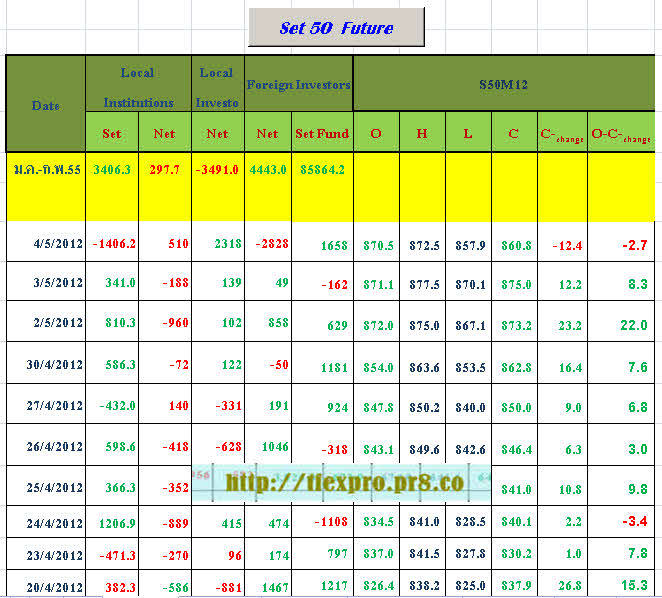Select the Local Institutions header cell

[138, 87]
